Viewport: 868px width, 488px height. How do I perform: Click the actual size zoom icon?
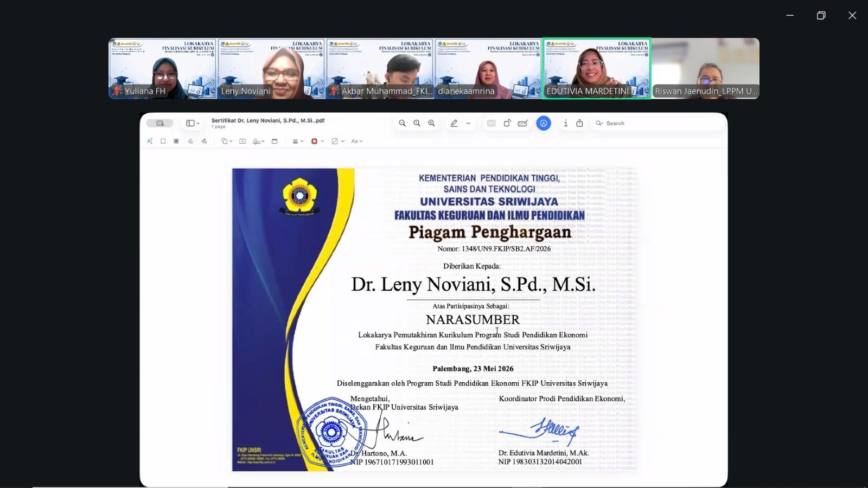417,123
